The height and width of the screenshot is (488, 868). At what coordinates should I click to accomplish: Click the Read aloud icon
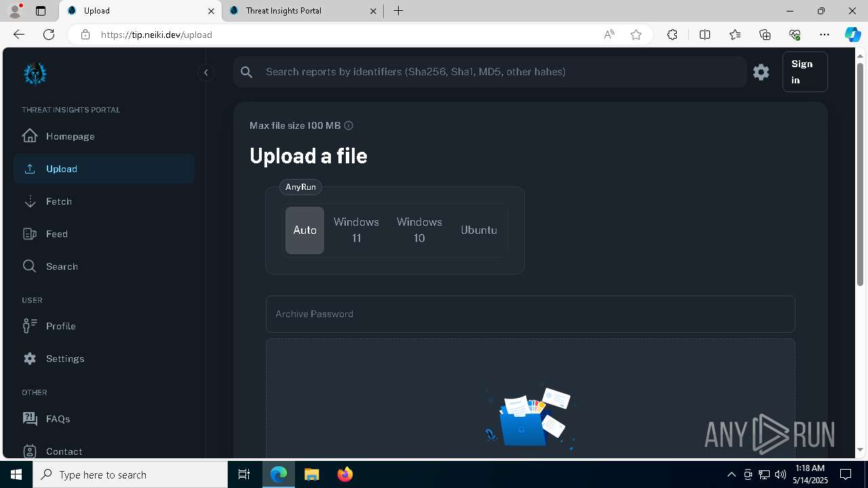(x=609, y=35)
